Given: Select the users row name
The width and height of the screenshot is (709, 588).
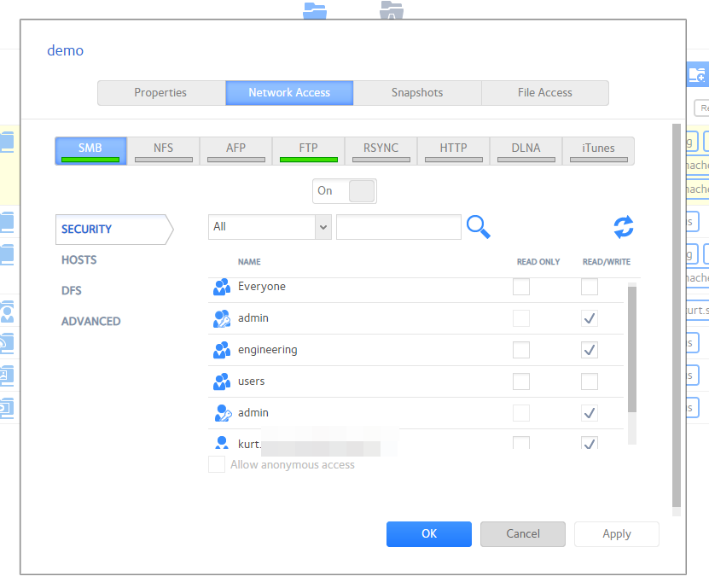Looking at the screenshot, I should pyautogui.click(x=252, y=381).
